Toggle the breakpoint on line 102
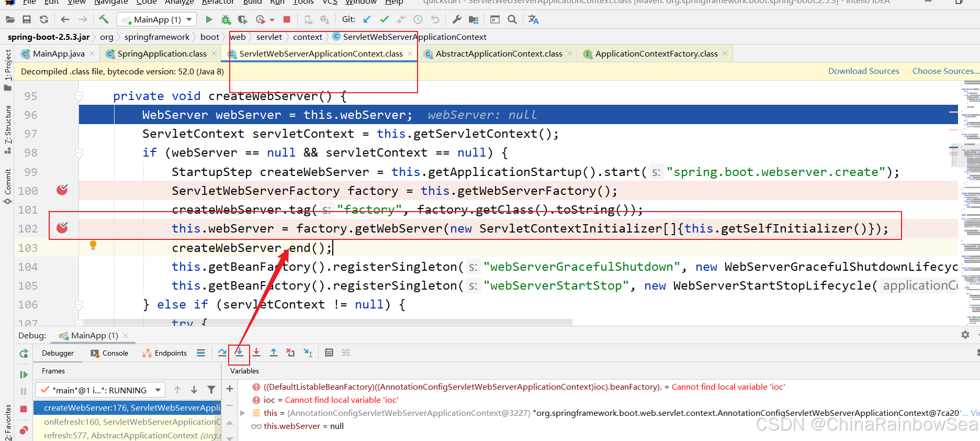The height and width of the screenshot is (441, 980). click(x=62, y=228)
